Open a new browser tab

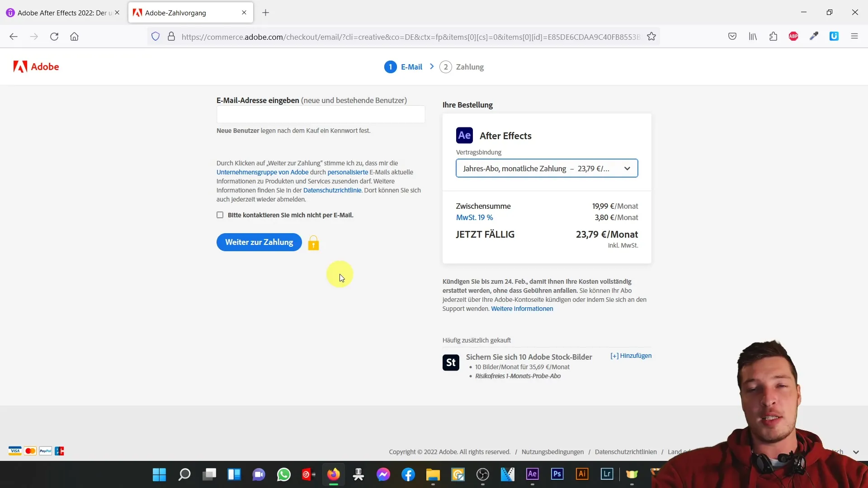(266, 13)
